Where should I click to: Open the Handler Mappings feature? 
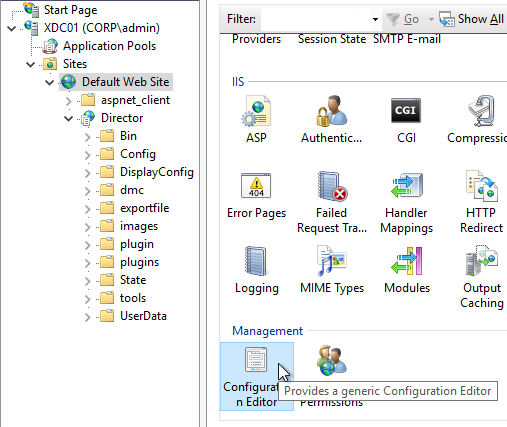click(x=407, y=185)
